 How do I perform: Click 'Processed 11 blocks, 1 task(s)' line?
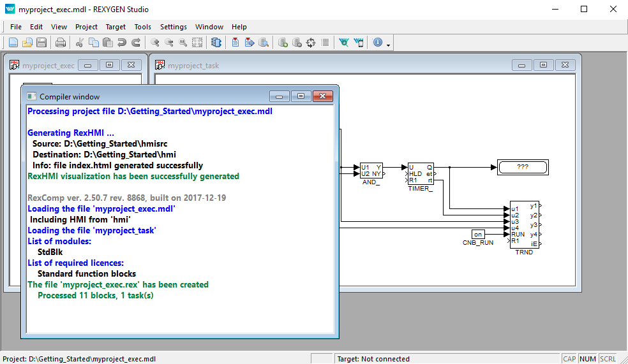click(96, 296)
